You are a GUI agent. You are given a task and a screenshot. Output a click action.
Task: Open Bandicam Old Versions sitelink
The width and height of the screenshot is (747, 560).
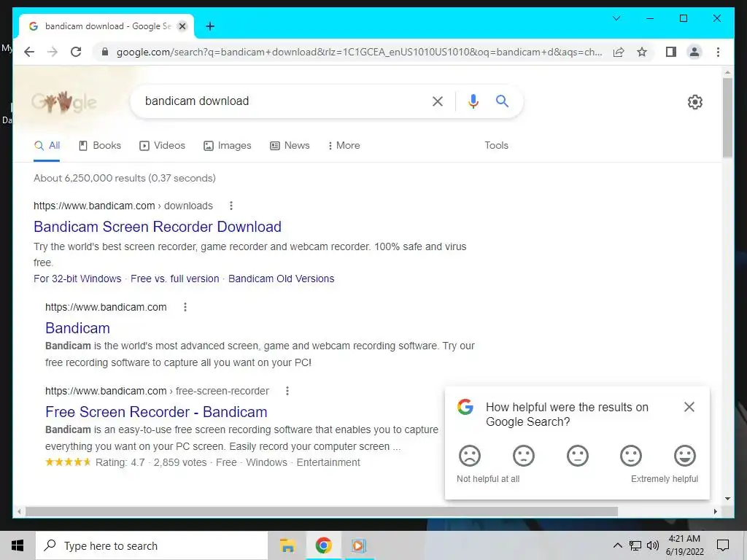281,279
